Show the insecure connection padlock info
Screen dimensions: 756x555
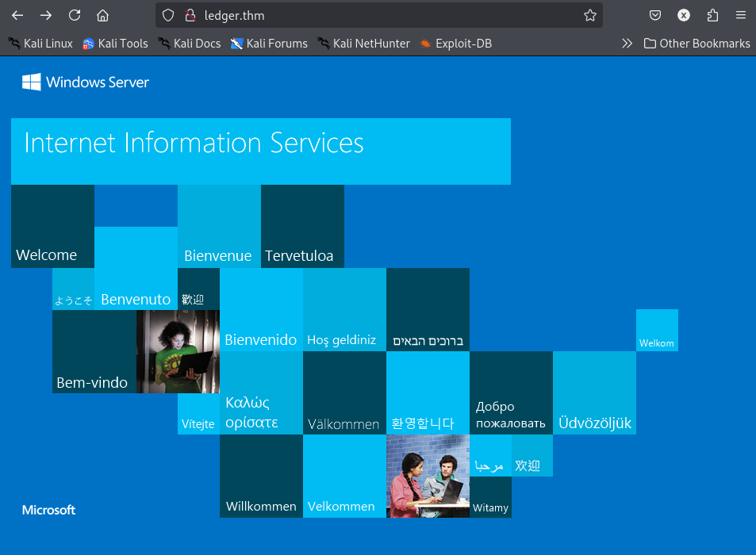[190, 15]
